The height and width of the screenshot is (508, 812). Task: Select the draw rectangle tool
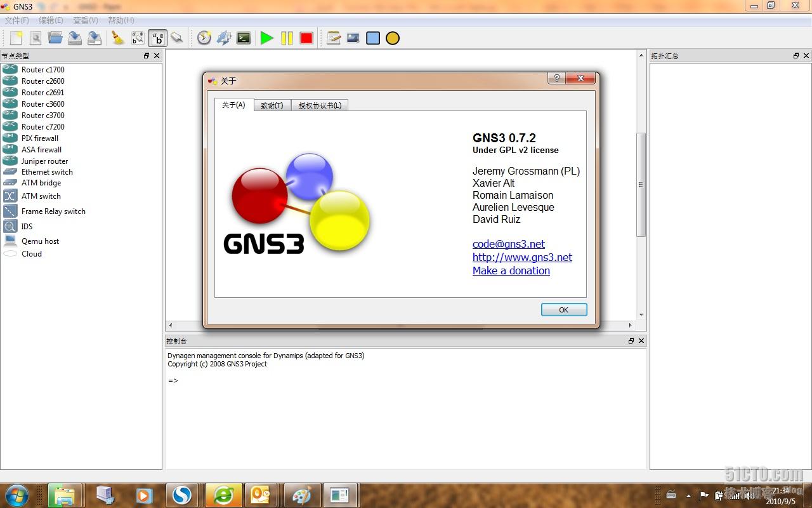[x=373, y=38]
